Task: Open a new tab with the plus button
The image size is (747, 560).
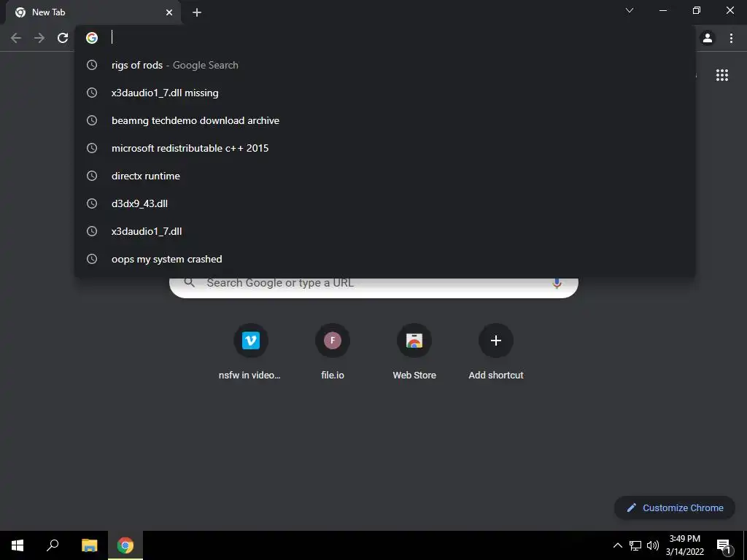Action: click(x=197, y=12)
